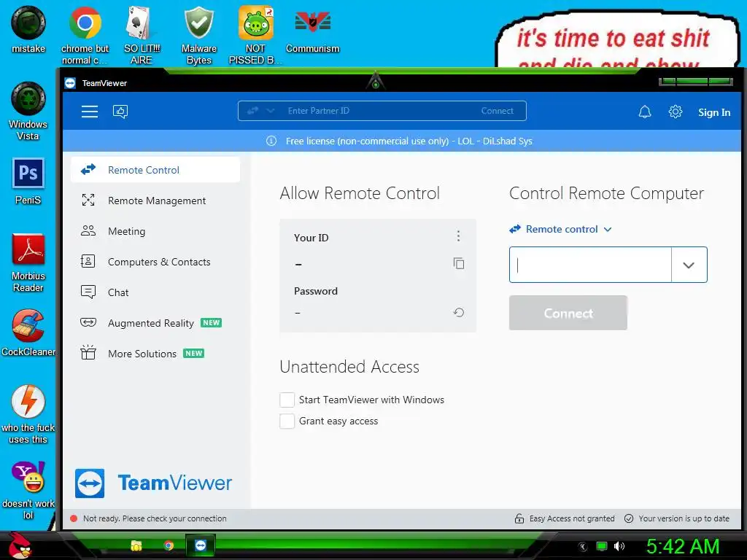The width and height of the screenshot is (747, 560).
Task: Click the volume speaker tray icon
Action: click(x=619, y=546)
